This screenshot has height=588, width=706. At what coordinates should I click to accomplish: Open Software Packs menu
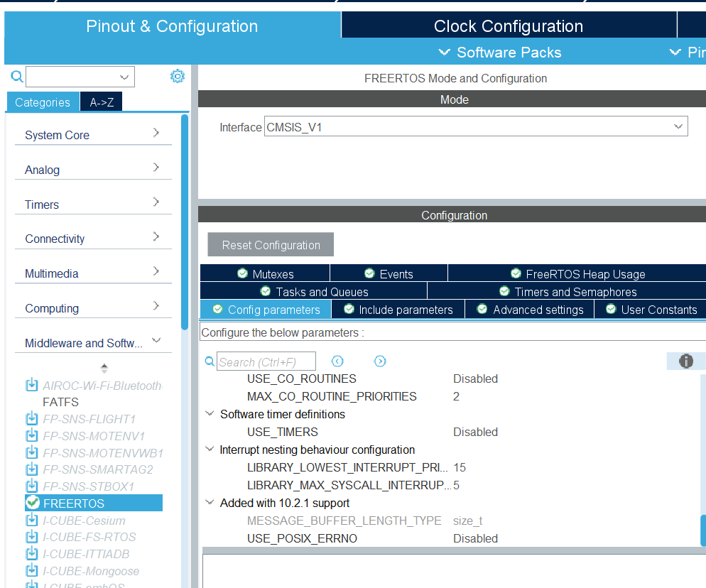coord(500,53)
